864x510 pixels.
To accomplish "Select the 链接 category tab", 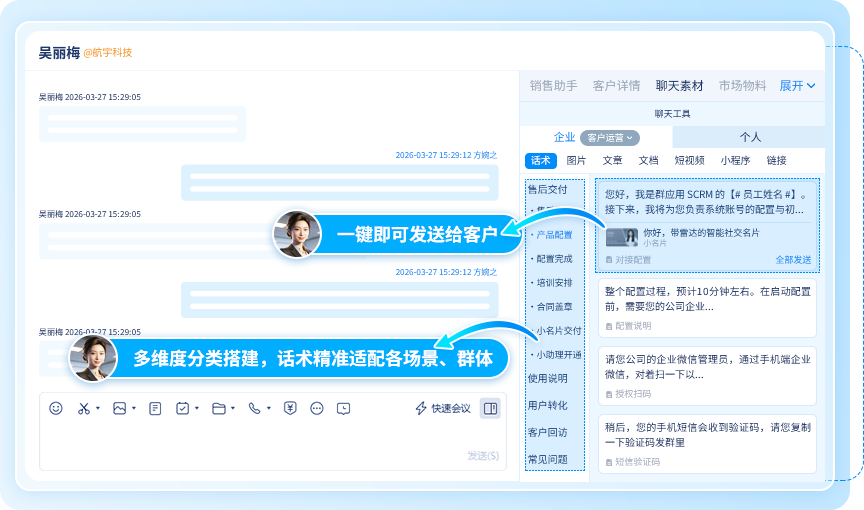I will click(x=776, y=160).
